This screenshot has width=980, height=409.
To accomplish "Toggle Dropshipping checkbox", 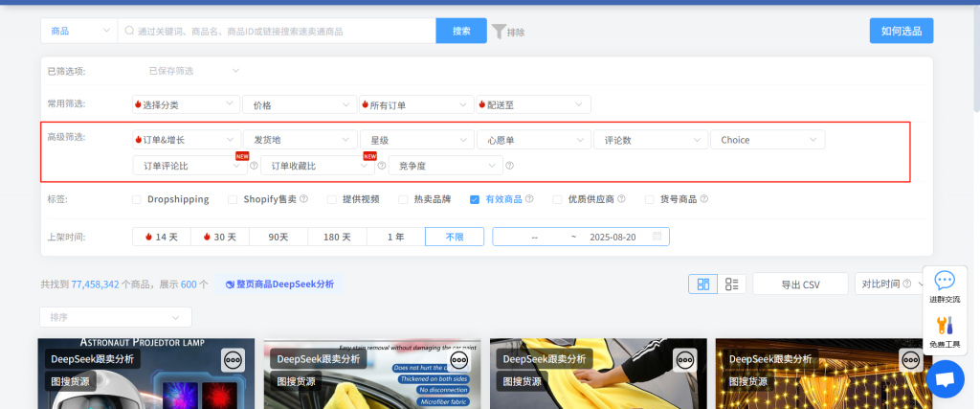I will pos(136,199).
